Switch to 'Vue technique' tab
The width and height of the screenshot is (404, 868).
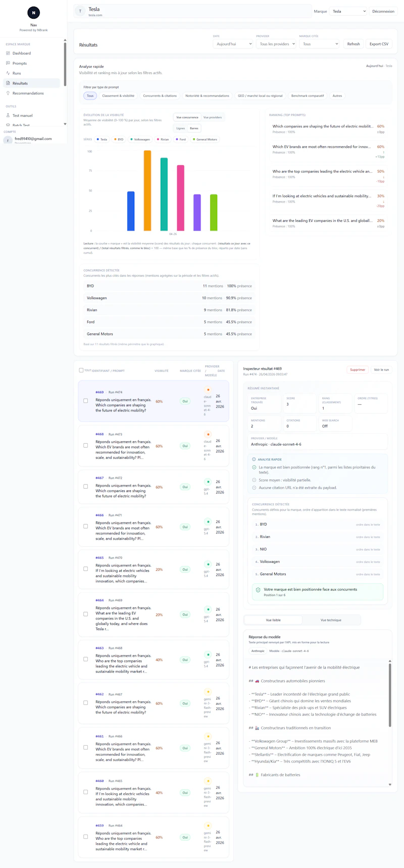pyautogui.click(x=331, y=620)
